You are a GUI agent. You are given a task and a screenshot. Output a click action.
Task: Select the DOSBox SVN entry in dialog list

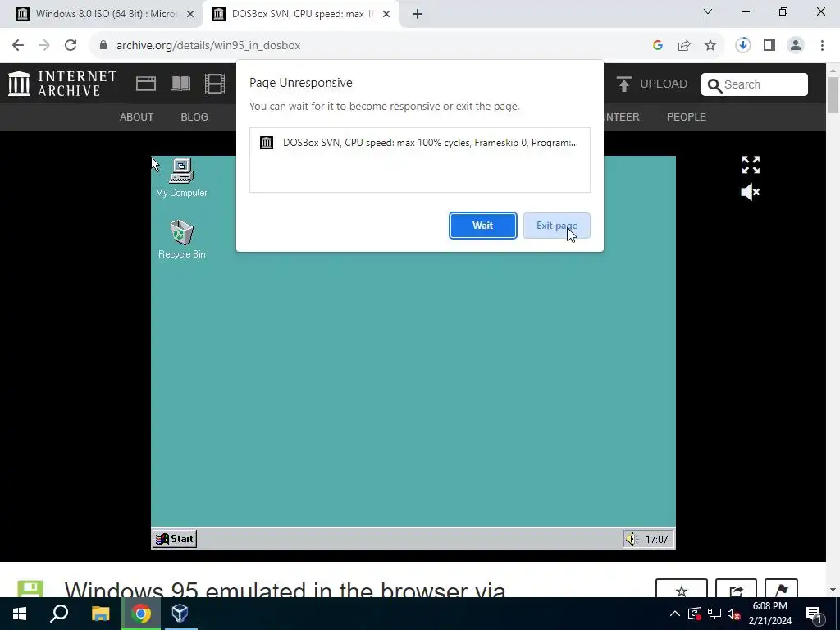click(419, 143)
